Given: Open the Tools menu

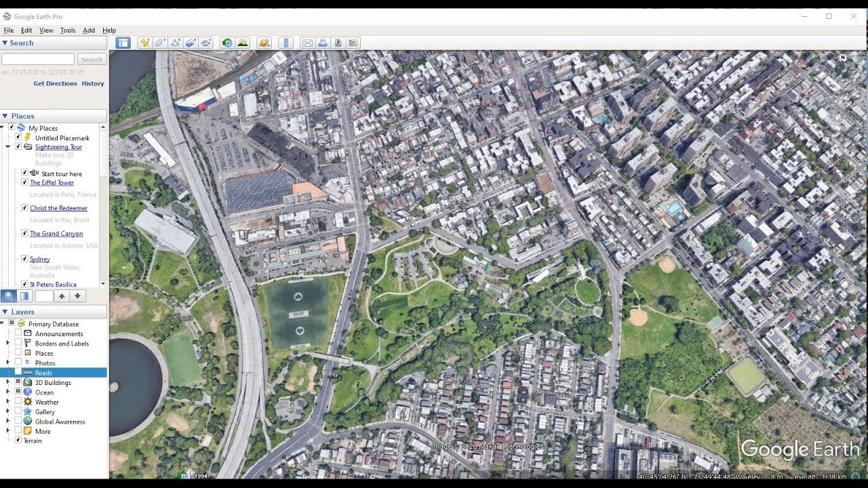Looking at the screenshot, I should click(68, 30).
